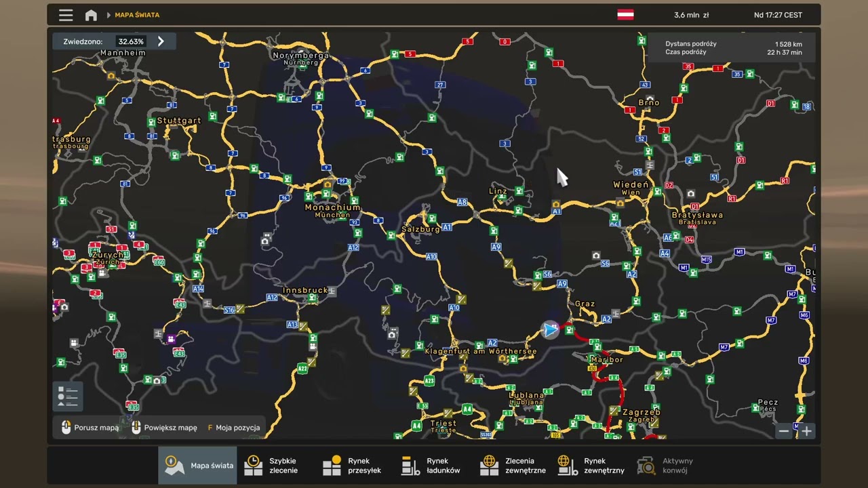Select the Pecz city label

768,403
